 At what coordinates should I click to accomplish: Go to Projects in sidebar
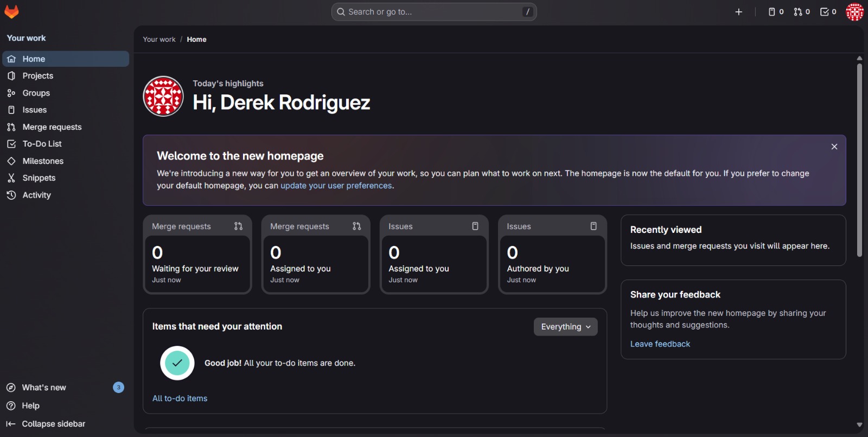point(38,76)
